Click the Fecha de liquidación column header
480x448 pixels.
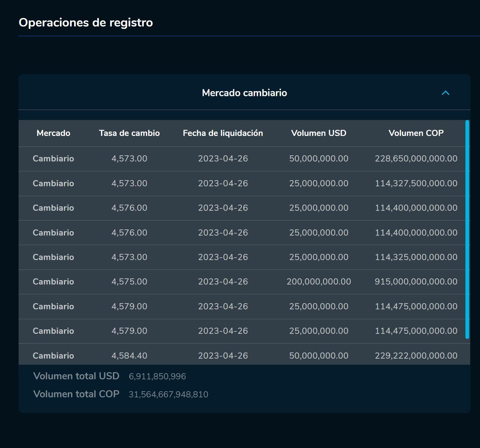223,133
